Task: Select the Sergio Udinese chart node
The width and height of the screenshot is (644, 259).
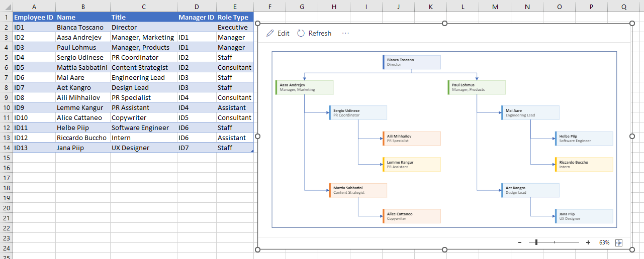Action: [358, 112]
